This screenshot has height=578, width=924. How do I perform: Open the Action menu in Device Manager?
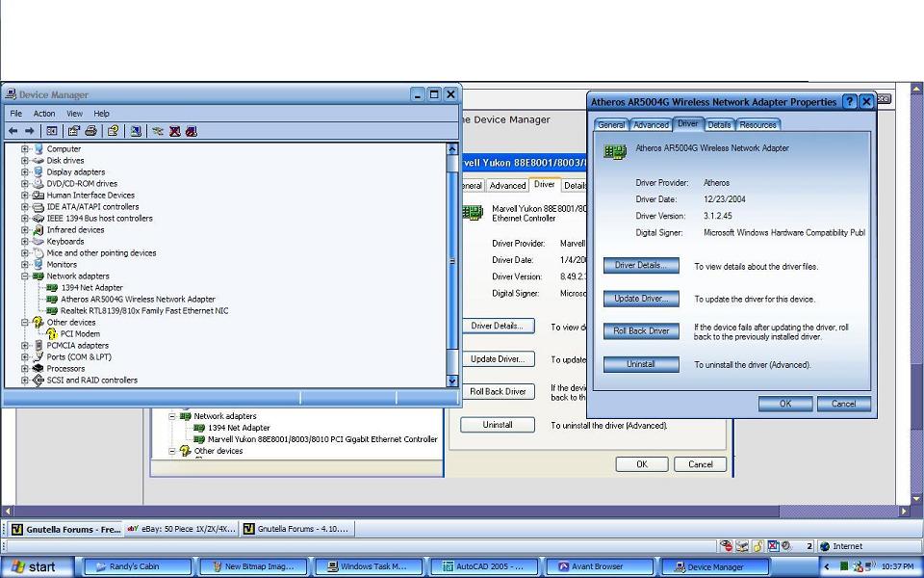tap(44, 114)
